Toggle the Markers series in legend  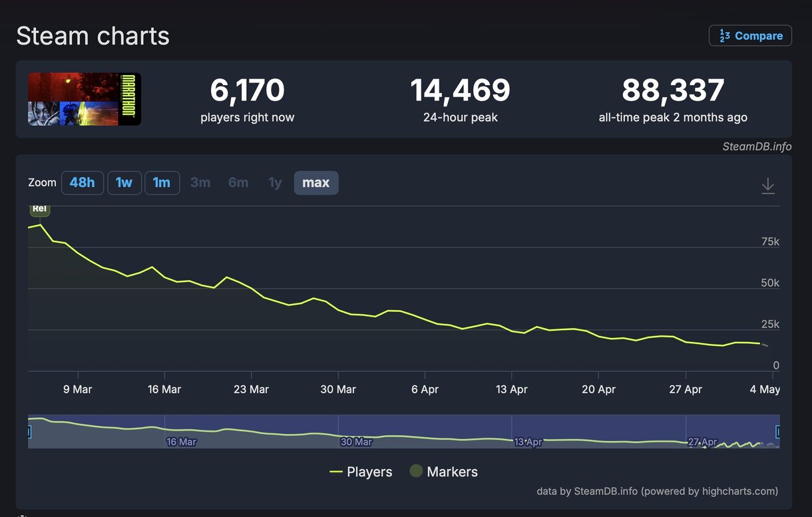pyautogui.click(x=444, y=472)
